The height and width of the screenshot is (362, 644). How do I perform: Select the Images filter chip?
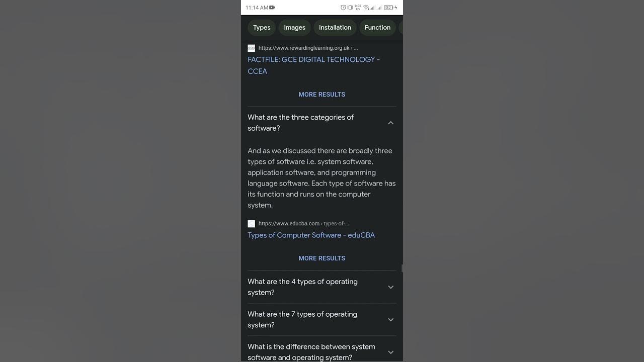click(x=294, y=28)
